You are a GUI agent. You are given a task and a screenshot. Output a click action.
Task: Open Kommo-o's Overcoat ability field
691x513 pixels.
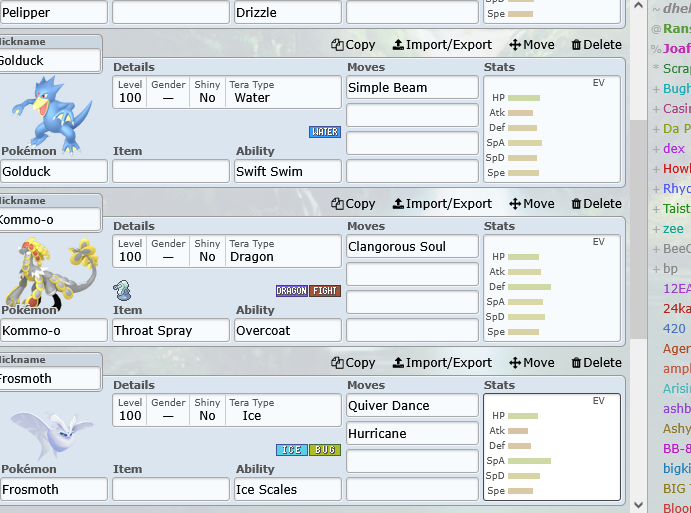pos(288,330)
